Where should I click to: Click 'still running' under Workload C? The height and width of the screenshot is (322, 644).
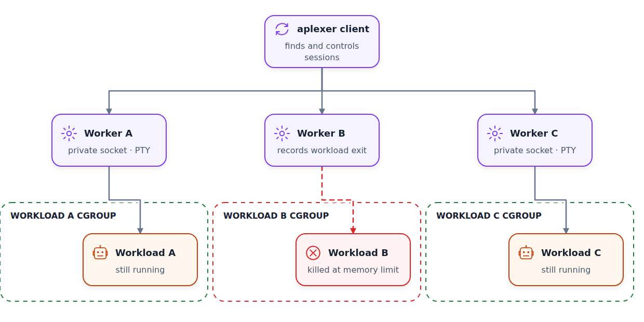566,270
